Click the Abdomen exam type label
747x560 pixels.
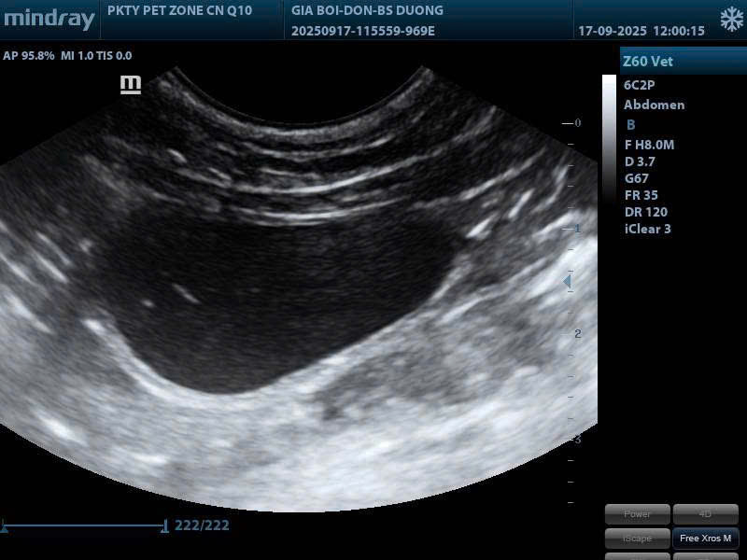click(x=654, y=105)
